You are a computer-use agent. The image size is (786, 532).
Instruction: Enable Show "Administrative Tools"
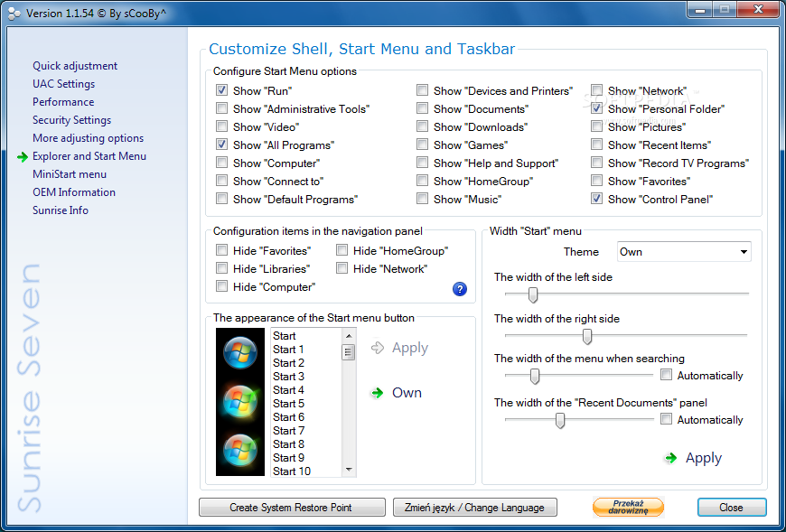221,108
